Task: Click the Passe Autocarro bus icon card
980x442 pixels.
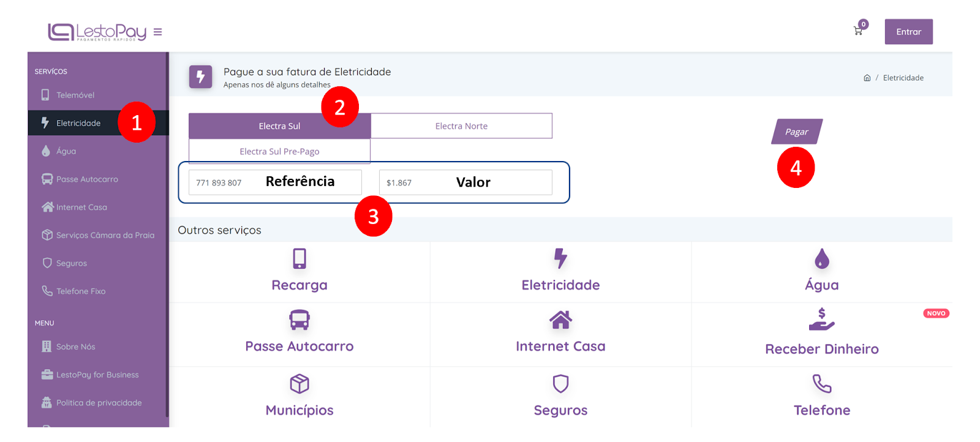Action: pos(300,320)
